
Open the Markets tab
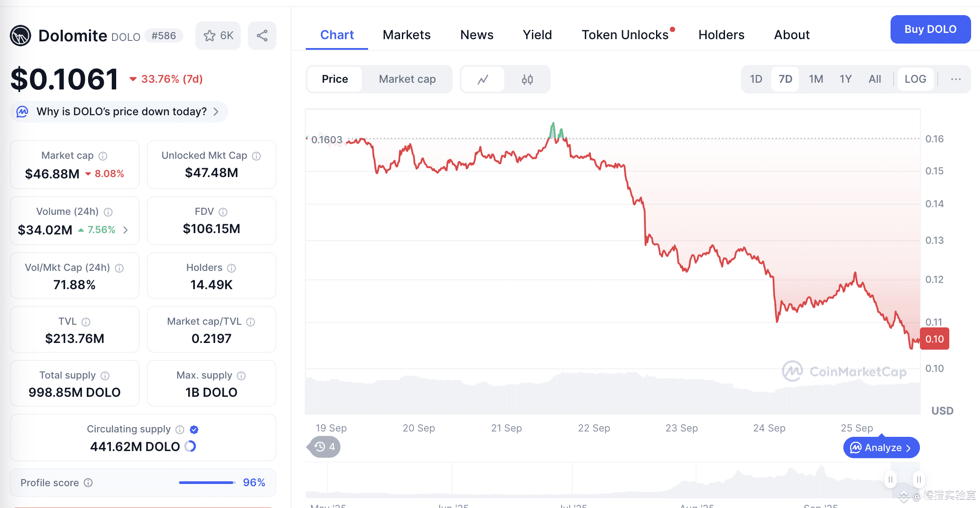[x=406, y=35]
